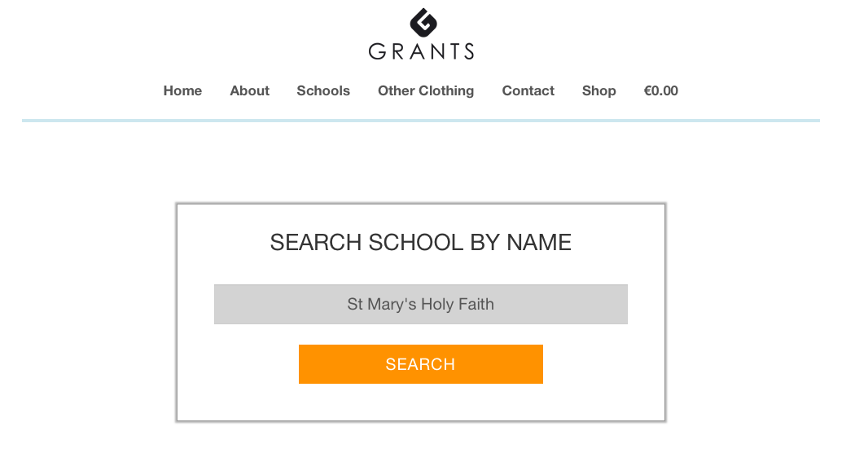The height and width of the screenshot is (453, 868).
Task: Click inside the St Mary's Holy Faith text
Action: 421,304
